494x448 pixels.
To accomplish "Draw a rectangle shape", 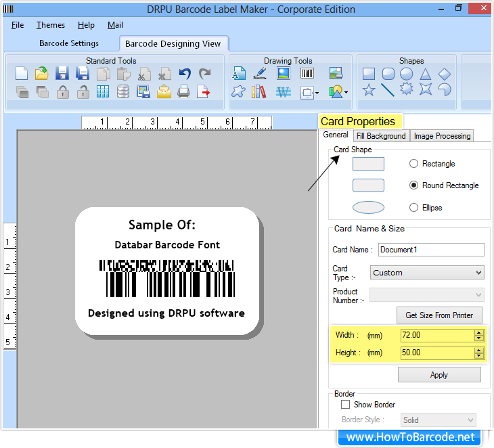I will click(369, 74).
